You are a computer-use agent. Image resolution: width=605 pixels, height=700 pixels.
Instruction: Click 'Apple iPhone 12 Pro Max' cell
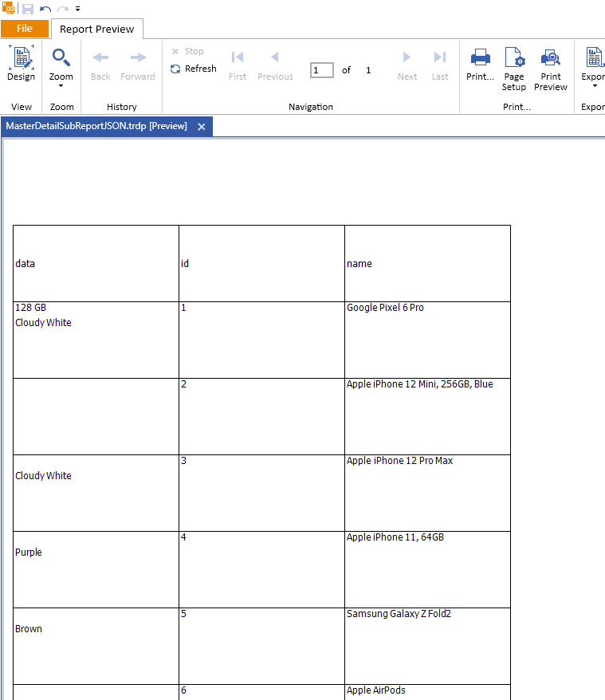(x=428, y=494)
